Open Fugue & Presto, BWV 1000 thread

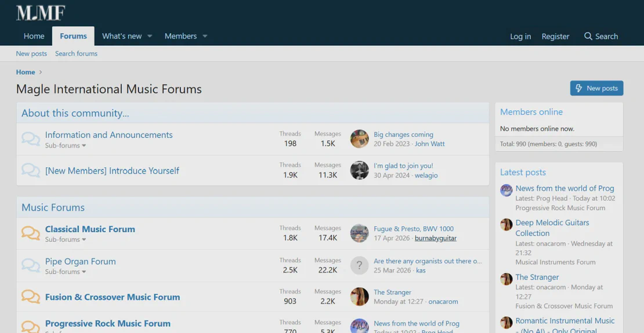click(x=414, y=229)
